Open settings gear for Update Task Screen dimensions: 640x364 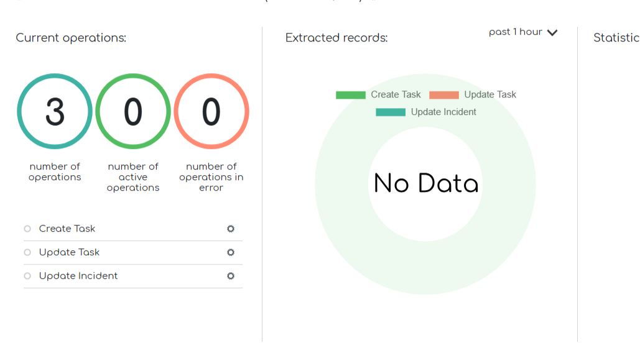point(231,252)
